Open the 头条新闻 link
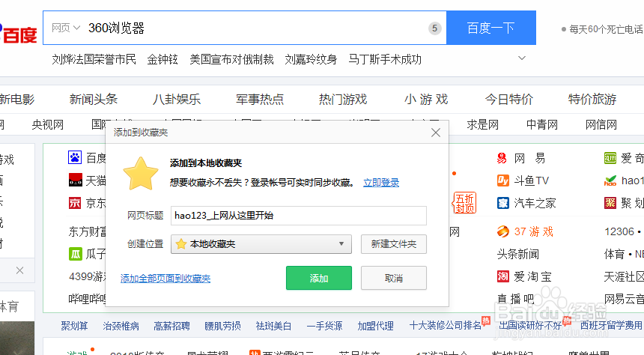 518,254
